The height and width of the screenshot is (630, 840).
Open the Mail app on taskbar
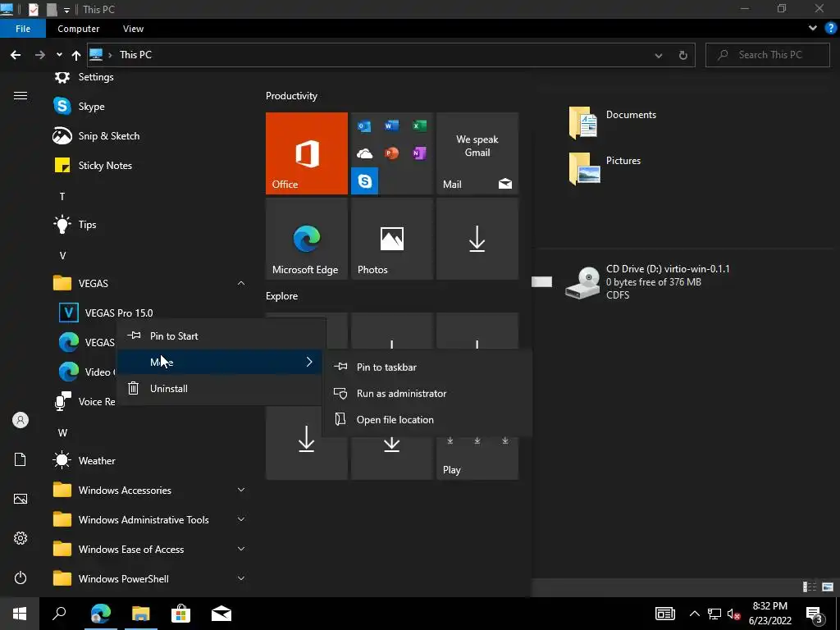(x=221, y=614)
